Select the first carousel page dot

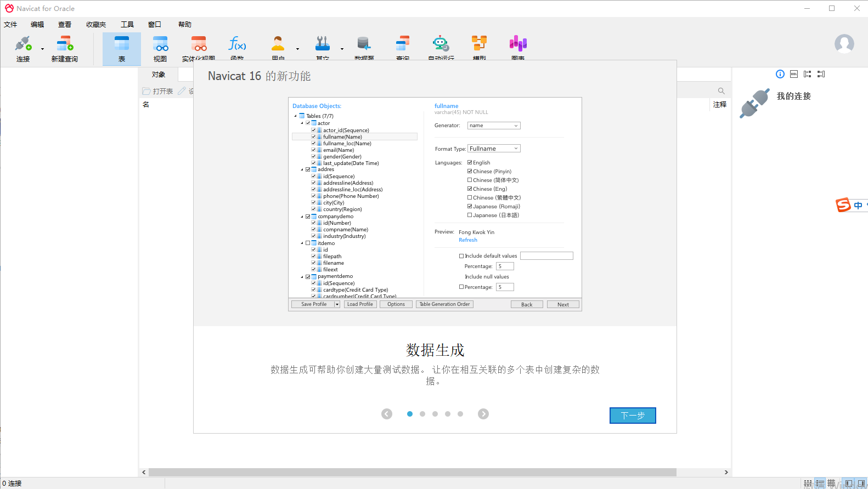(x=410, y=414)
